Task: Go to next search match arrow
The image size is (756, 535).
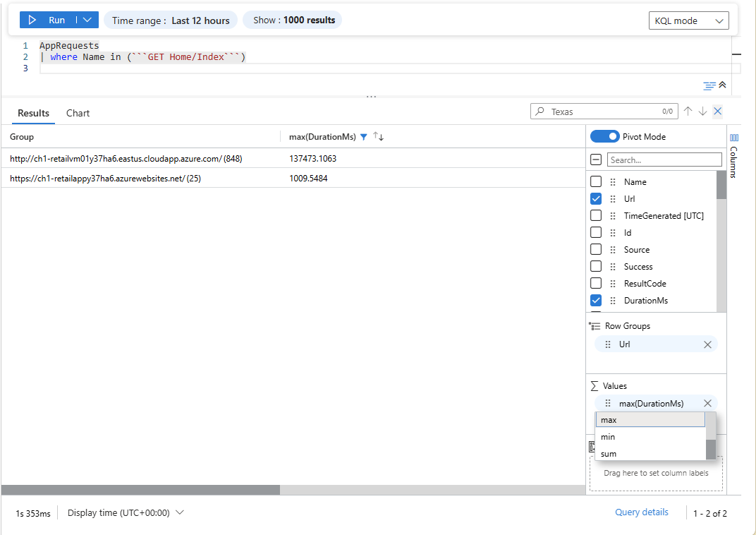Action: (702, 112)
